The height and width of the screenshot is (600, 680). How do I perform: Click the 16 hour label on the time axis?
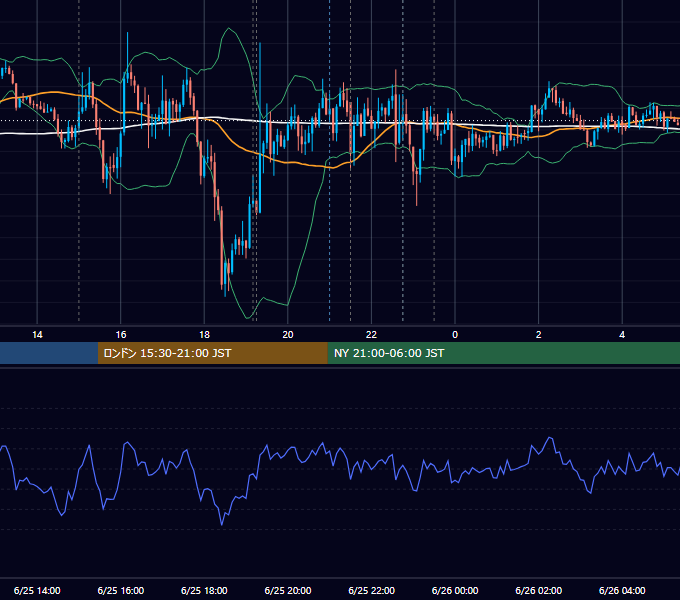click(x=121, y=335)
